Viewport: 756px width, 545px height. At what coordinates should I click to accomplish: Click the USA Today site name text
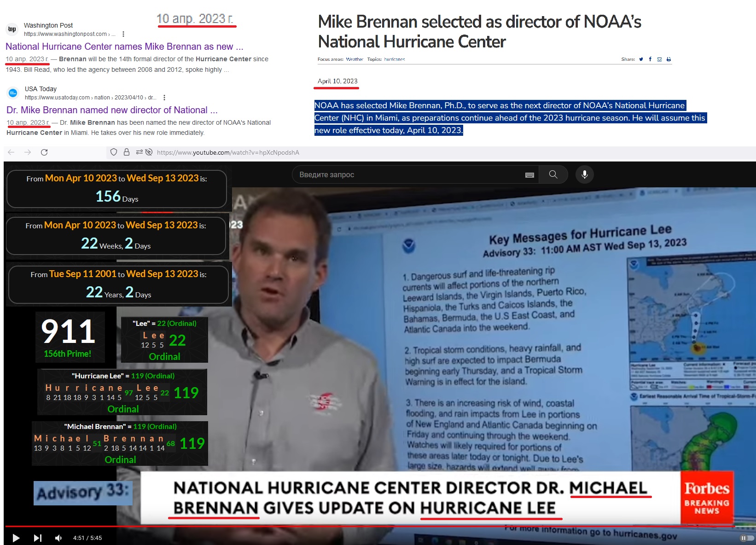[x=41, y=89]
